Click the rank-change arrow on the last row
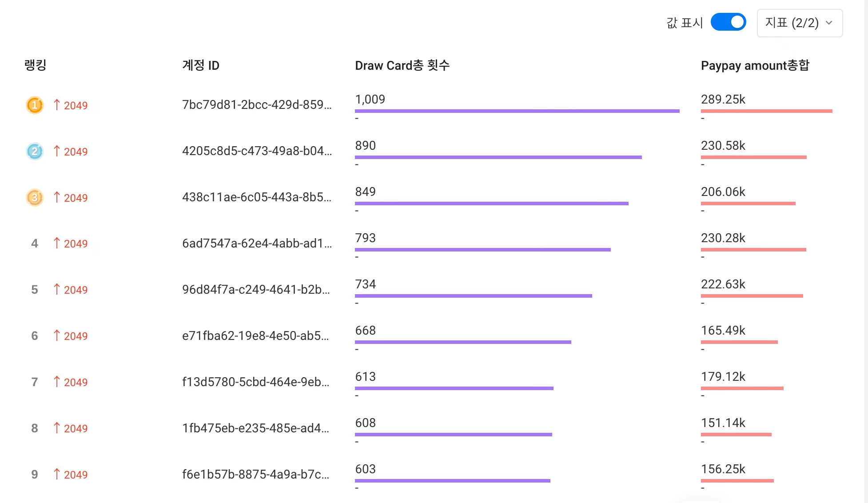This screenshot has width=868, height=503. click(56, 474)
